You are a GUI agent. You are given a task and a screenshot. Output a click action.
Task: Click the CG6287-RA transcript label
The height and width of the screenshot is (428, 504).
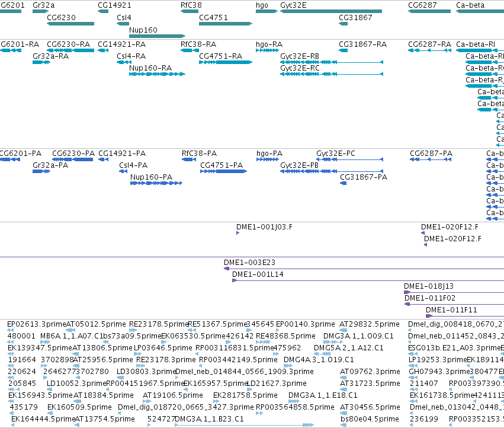[x=430, y=44]
